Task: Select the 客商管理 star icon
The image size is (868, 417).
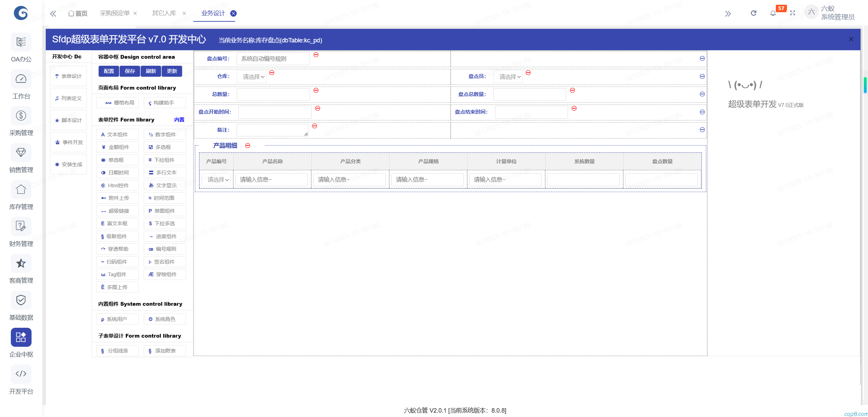Action: pos(21,263)
